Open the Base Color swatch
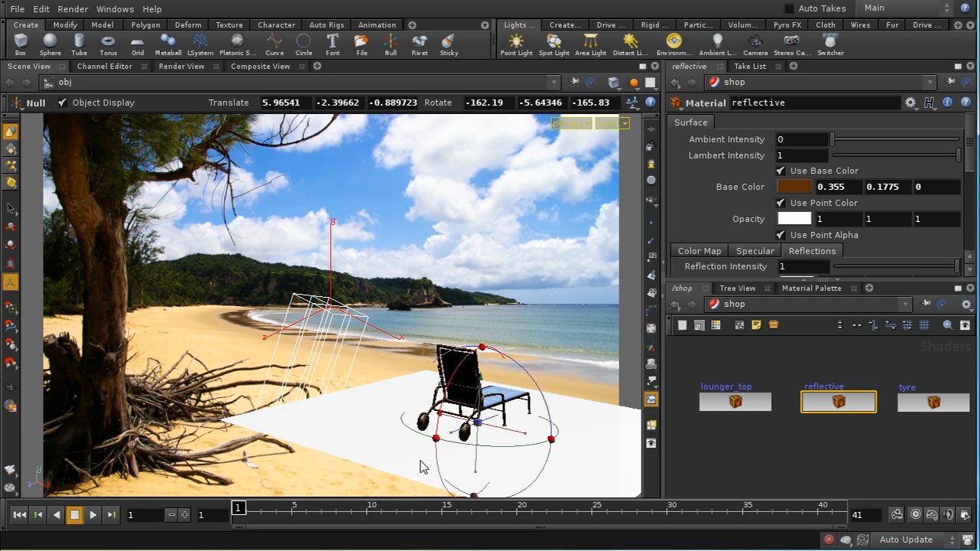This screenshot has height=551, width=980. (794, 186)
